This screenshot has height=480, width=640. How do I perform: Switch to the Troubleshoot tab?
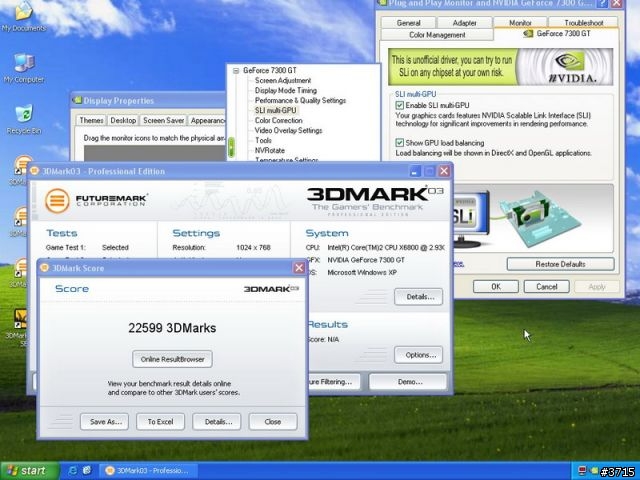pyautogui.click(x=584, y=23)
